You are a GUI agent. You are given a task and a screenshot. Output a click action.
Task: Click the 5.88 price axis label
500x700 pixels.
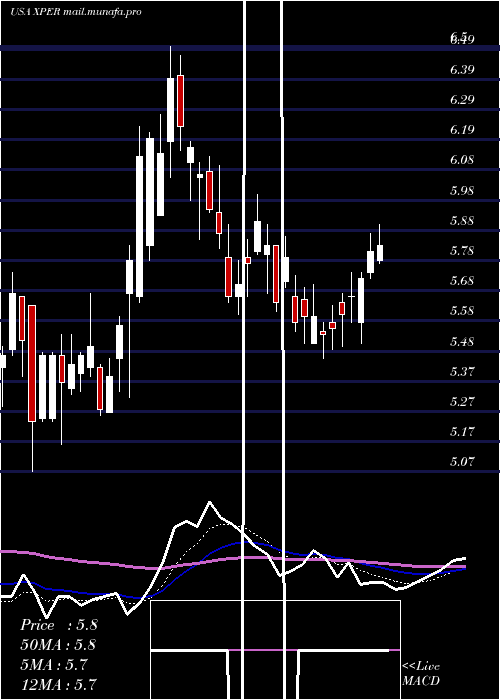pyautogui.click(x=462, y=221)
